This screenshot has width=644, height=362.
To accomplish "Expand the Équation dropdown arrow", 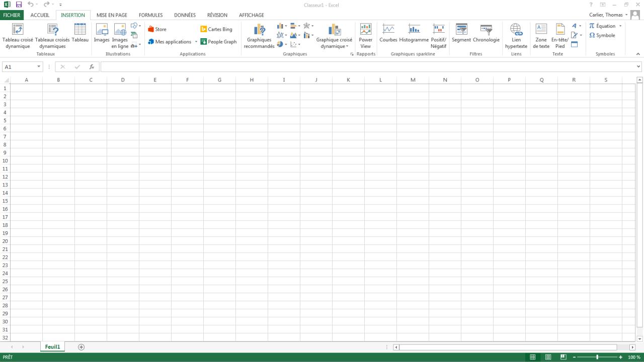I will 620,26.
